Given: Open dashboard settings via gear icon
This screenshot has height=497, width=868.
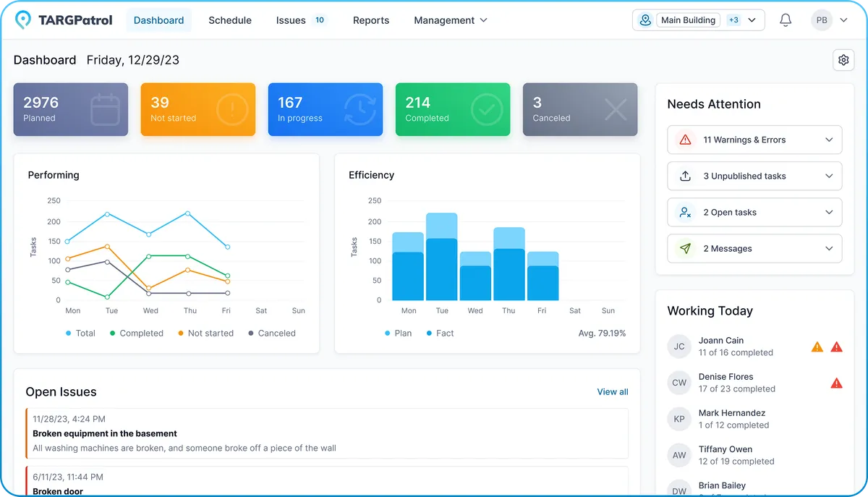Looking at the screenshot, I should coord(843,60).
